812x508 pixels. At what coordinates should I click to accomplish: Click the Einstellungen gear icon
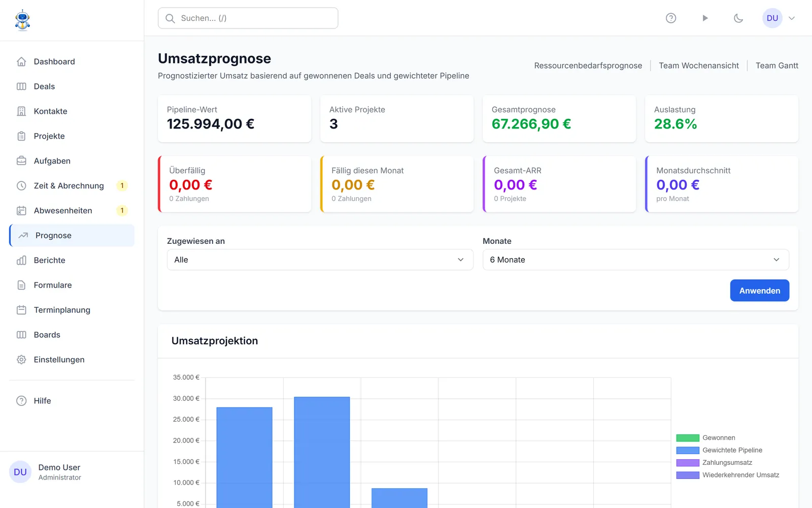[21, 360]
